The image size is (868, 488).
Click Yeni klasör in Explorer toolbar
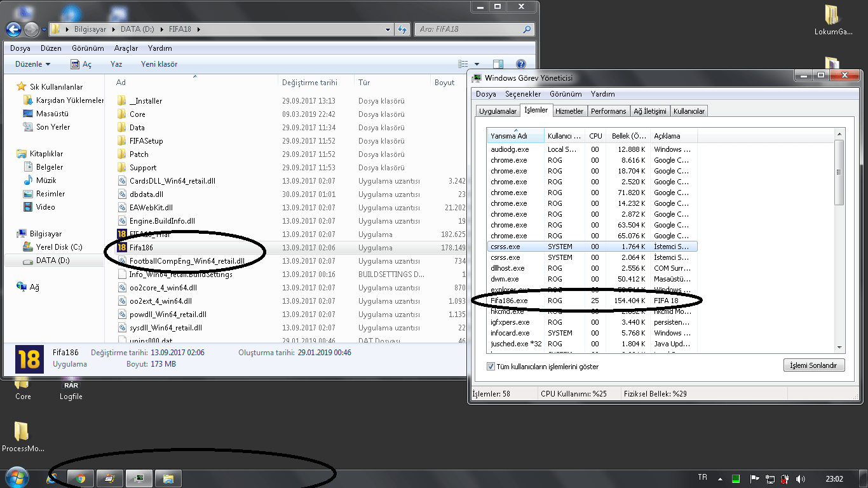click(159, 64)
